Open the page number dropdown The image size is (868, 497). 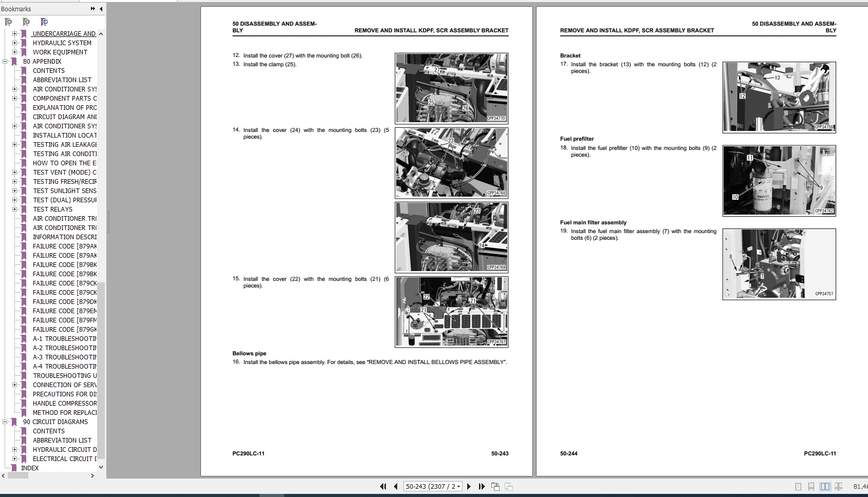[458, 486]
